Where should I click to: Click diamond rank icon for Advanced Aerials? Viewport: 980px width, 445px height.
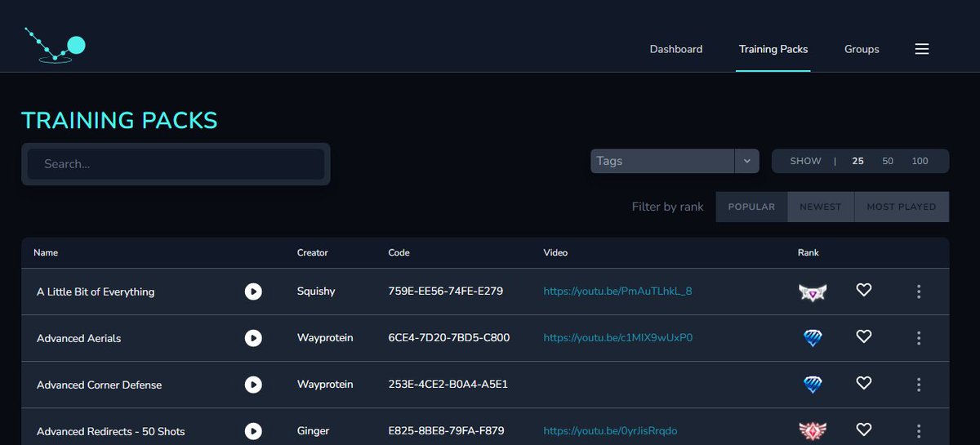pyautogui.click(x=813, y=338)
